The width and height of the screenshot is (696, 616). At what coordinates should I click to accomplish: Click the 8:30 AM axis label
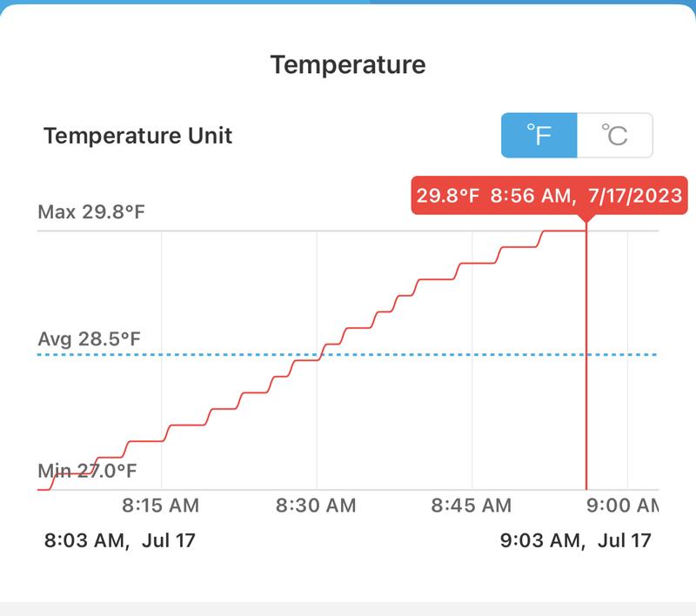(x=317, y=506)
